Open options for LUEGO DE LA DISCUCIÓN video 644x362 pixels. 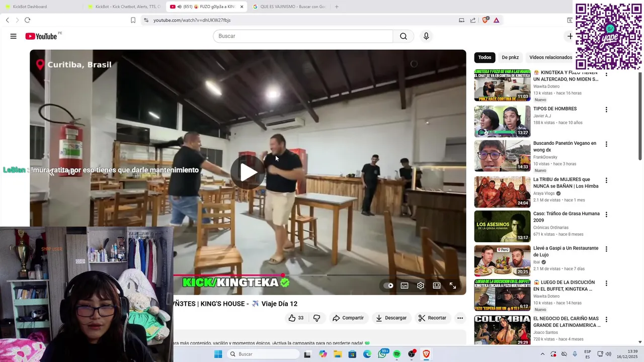click(x=606, y=284)
